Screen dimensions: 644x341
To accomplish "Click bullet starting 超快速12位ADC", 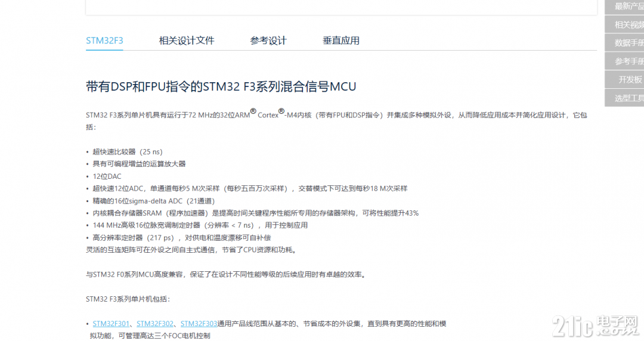I will point(250,188).
